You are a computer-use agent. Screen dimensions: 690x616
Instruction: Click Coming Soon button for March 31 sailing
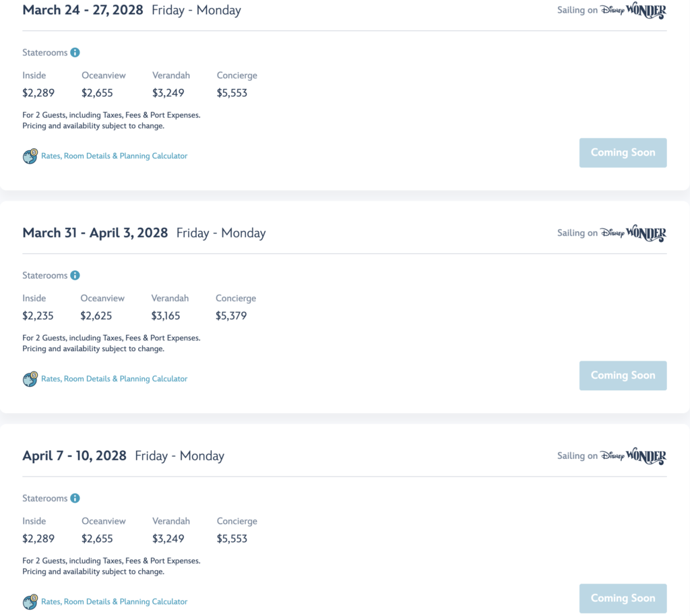point(623,376)
